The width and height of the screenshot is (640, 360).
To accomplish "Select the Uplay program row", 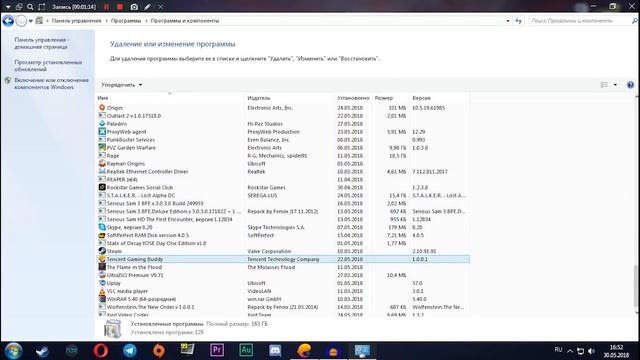I will (x=283, y=283).
